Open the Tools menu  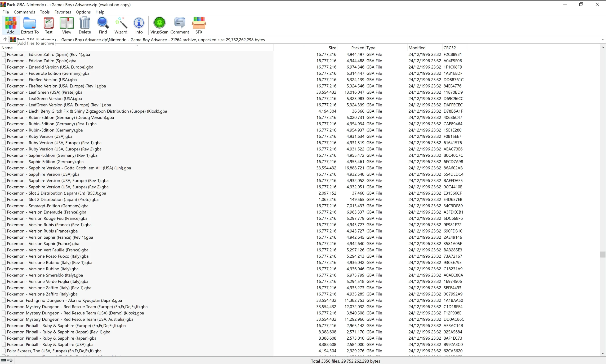[45, 12]
